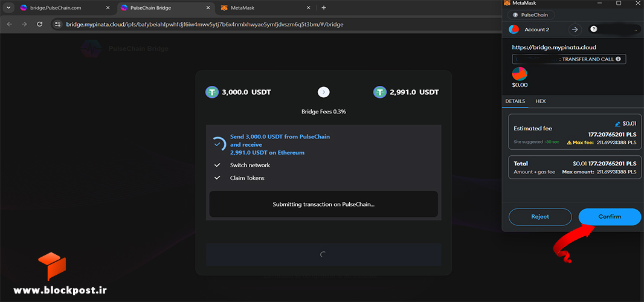Open the PulseChain network selector

(x=531, y=14)
